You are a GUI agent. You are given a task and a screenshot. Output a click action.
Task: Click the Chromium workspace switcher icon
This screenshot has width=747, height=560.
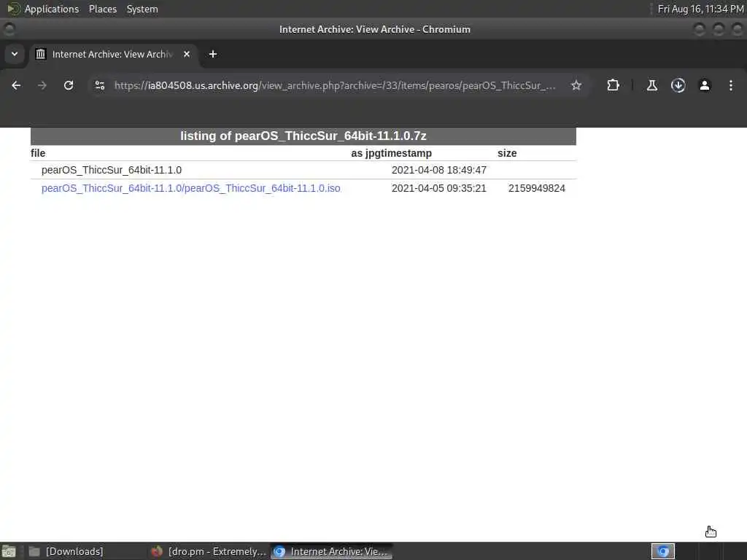pos(662,551)
